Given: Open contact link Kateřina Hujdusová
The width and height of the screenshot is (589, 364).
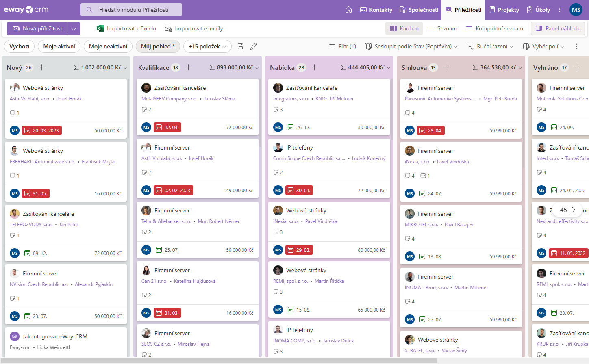Looking at the screenshot, I should click(x=195, y=281).
